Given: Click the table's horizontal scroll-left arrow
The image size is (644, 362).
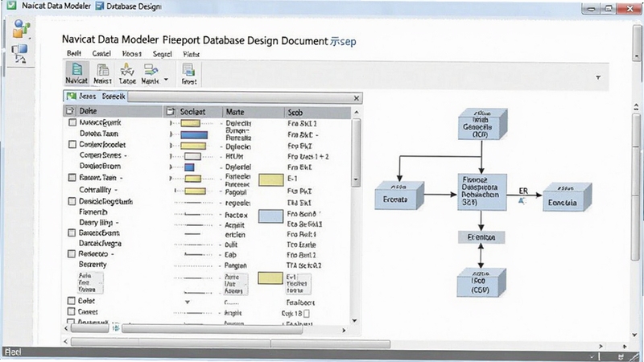Looking at the screenshot, I should coord(67,328).
